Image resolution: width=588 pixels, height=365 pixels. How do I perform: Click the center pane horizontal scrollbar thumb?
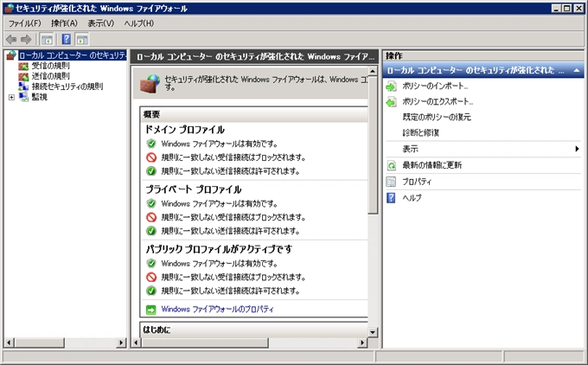[205, 343]
